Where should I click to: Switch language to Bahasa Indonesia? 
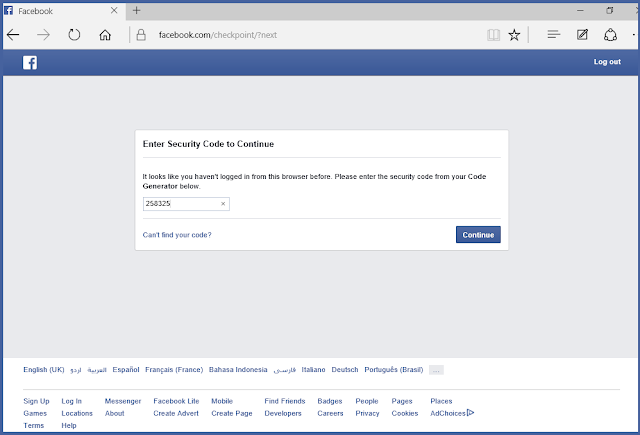[238, 370]
